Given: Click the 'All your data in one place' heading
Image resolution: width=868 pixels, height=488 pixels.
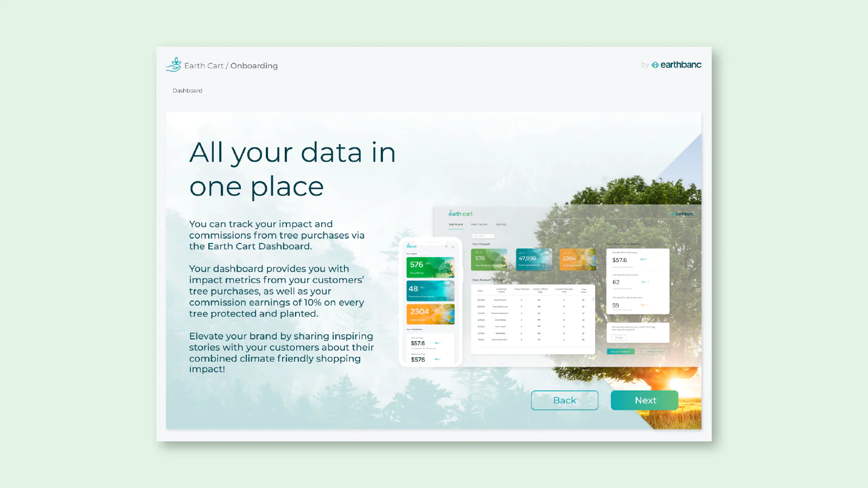Looking at the screenshot, I should tap(292, 169).
